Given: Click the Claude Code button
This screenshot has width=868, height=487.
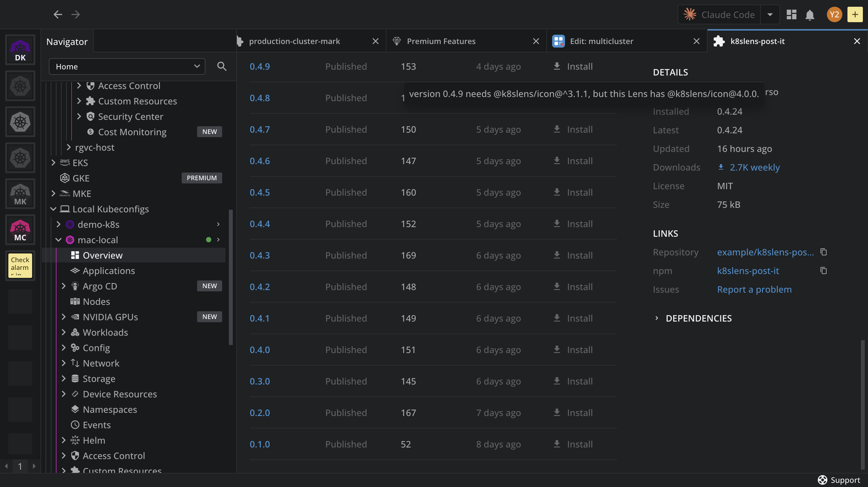Looking at the screenshot, I should pos(719,14).
